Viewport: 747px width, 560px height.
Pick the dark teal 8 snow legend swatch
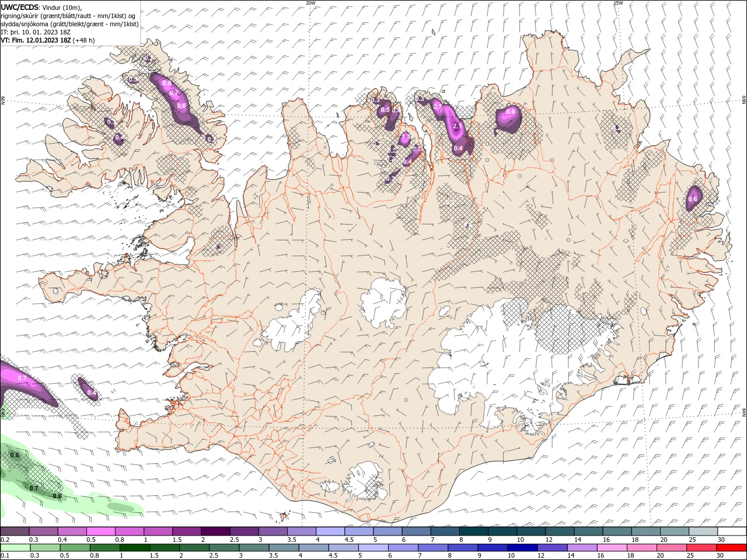(473, 531)
